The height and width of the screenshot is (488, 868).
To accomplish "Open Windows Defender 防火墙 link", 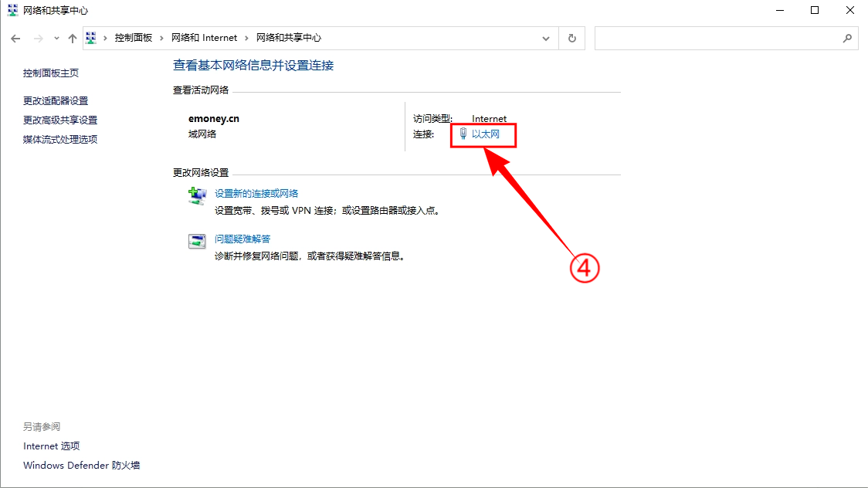I will click(x=81, y=466).
